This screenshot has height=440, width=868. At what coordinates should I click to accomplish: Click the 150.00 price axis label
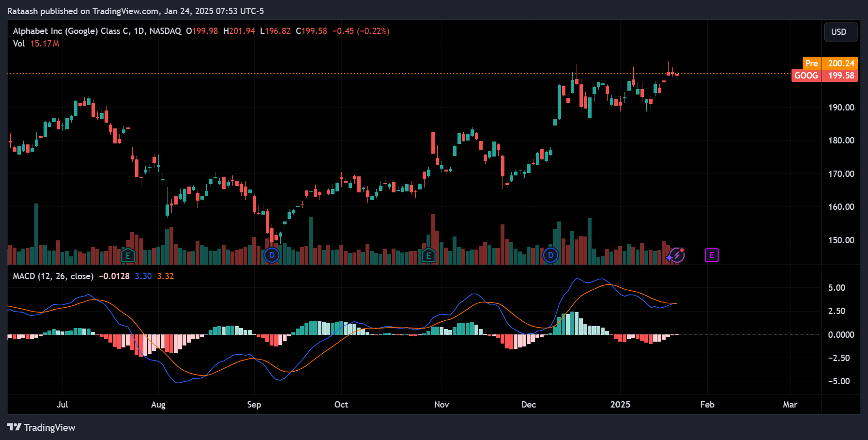841,240
